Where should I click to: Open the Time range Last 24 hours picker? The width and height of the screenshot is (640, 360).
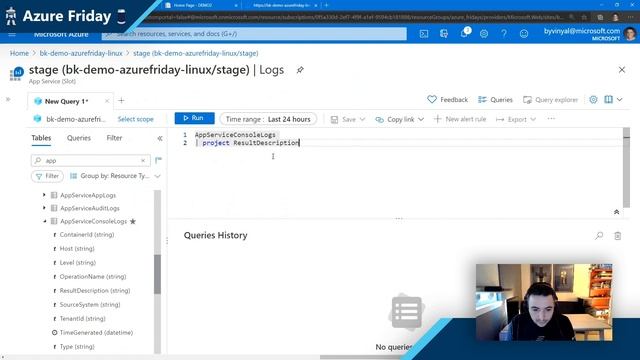point(268,119)
